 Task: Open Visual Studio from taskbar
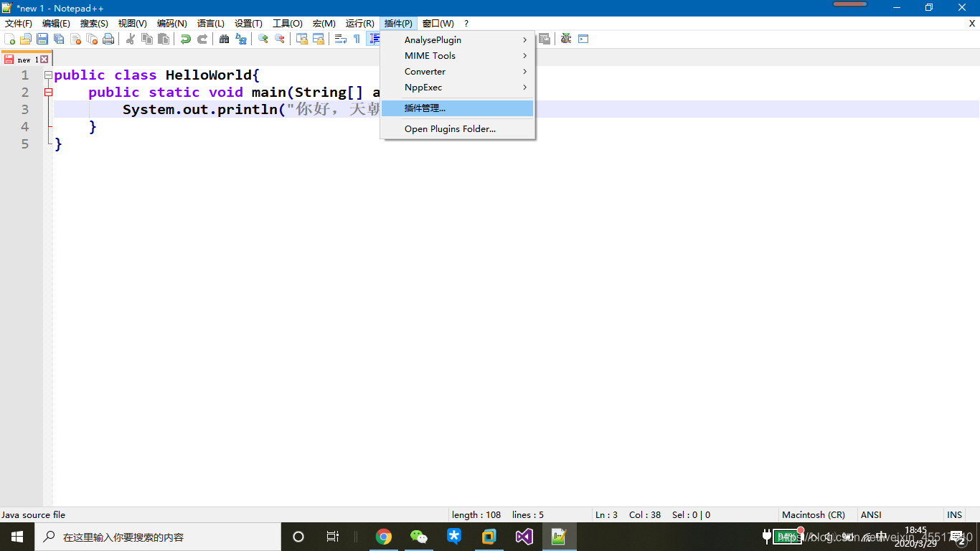pyautogui.click(x=524, y=537)
